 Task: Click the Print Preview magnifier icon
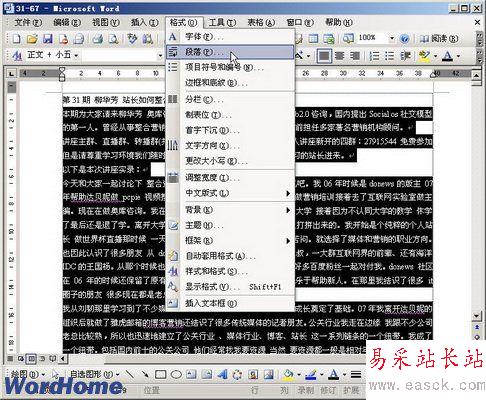[113, 39]
